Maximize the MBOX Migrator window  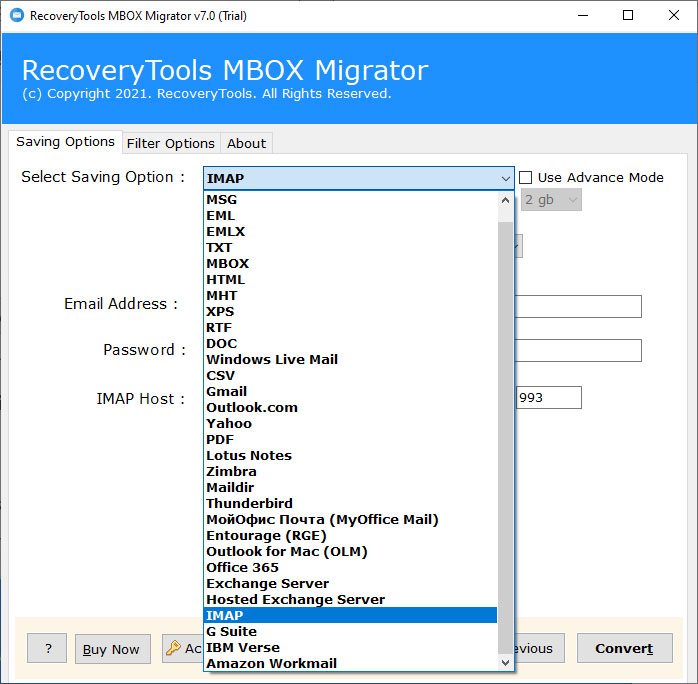coord(628,16)
